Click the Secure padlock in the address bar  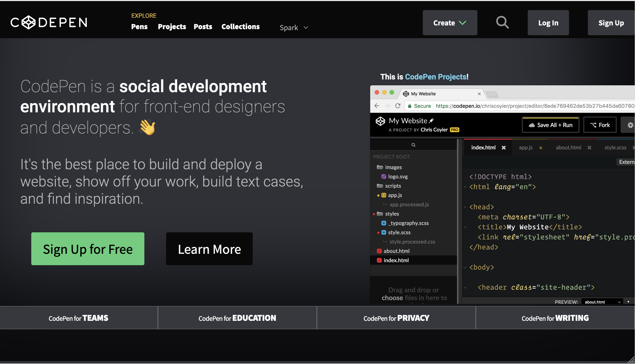[x=410, y=106]
